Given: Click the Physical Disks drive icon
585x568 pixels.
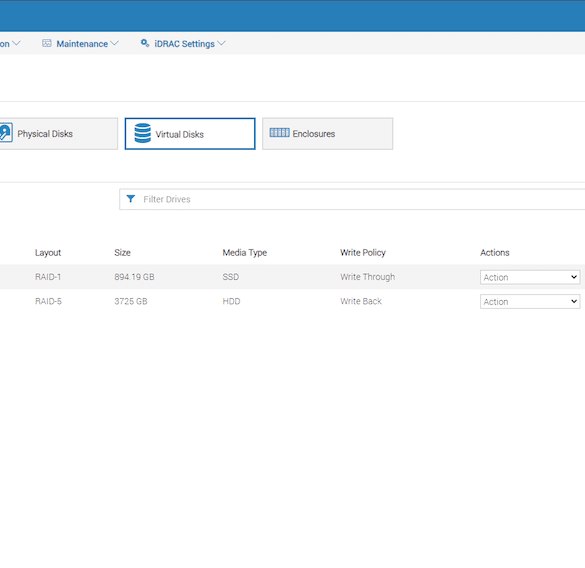Looking at the screenshot, I should (x=6, y=132).
